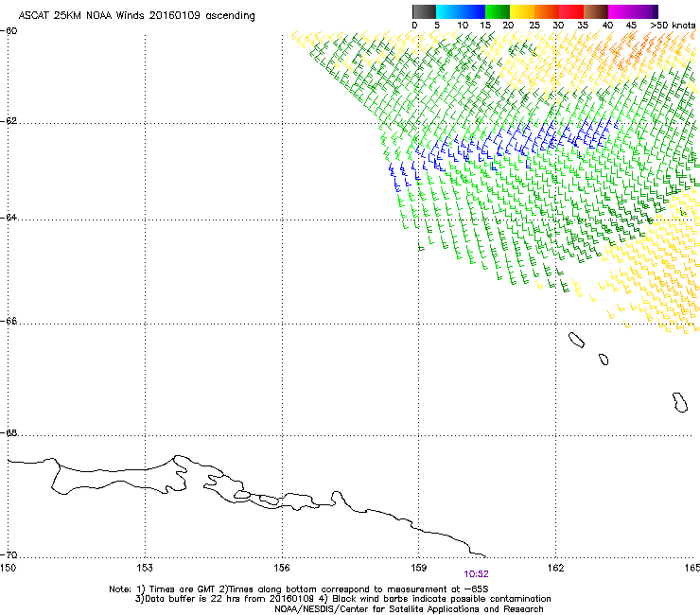The height and width of the screenshot is (615, 700).
Task: Click the '-60' latitude label
Action: tap(9, 31)
